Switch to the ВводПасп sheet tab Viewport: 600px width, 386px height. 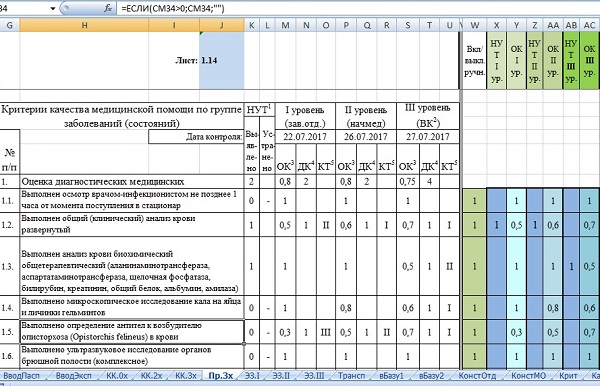[x=21, y=376]
